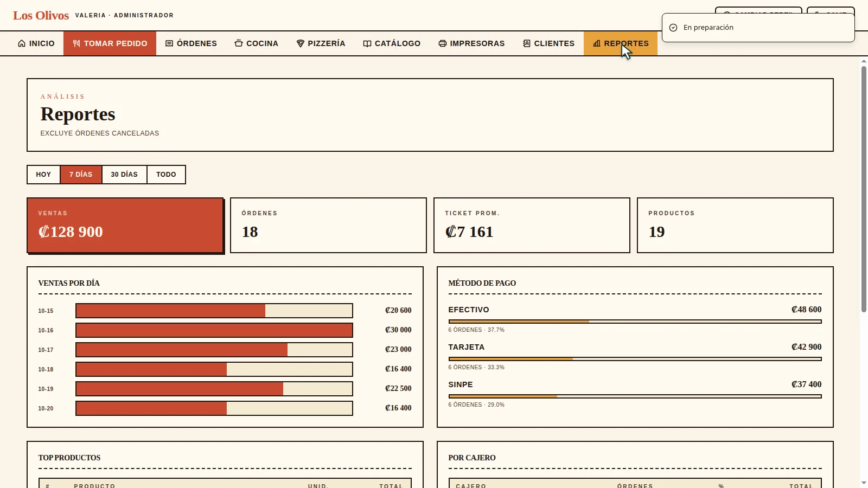Click the 'Por cajero' heading
This screenshot has height=488, width=868.
472,458
